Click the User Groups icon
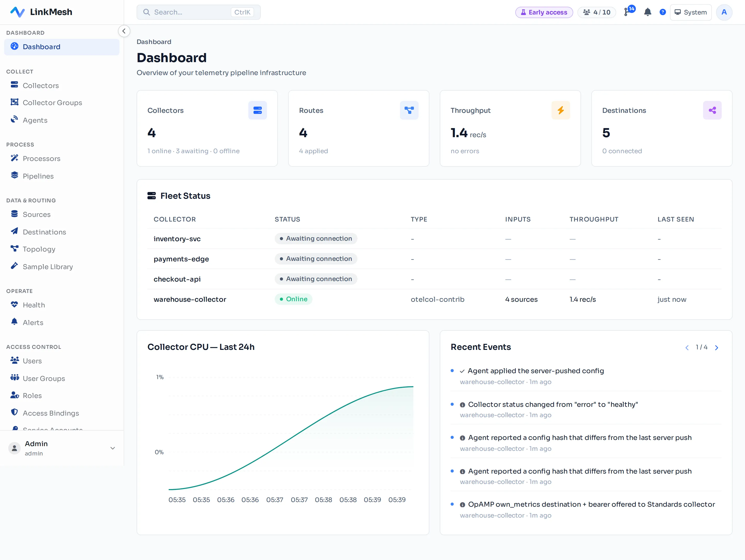The height and width of the screenshot is (560, 745). coord(14,378)
